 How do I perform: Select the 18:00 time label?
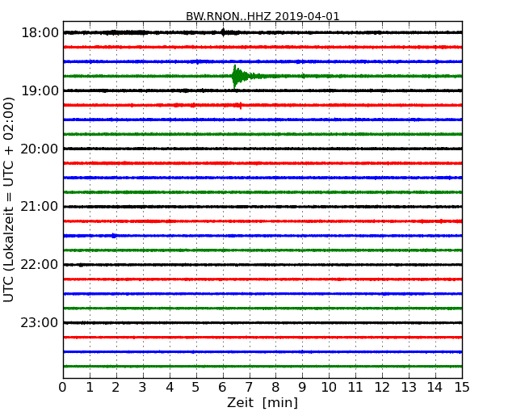(x=40, y=33)
